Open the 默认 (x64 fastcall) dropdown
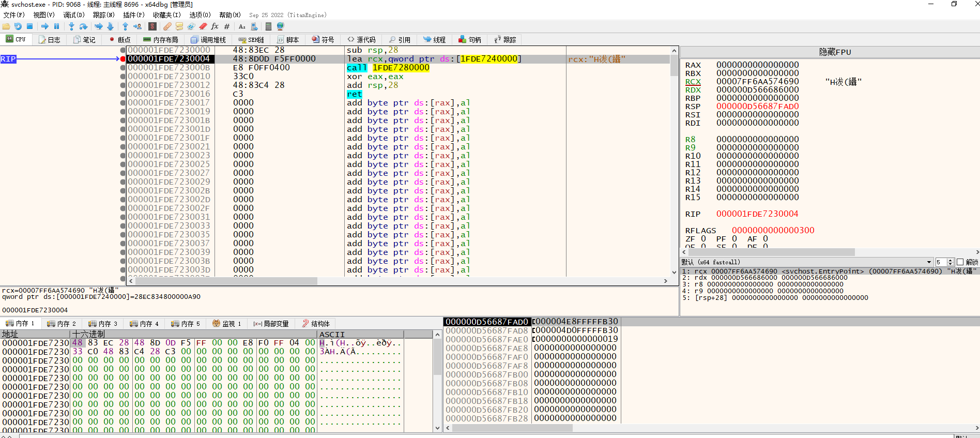980x438 pixels. point(929,262)
